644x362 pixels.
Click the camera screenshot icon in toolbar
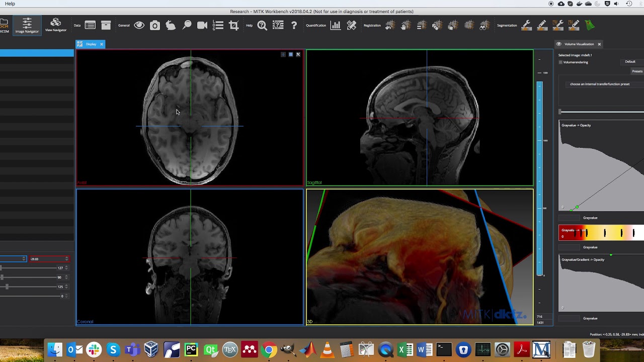click(155, 25)
